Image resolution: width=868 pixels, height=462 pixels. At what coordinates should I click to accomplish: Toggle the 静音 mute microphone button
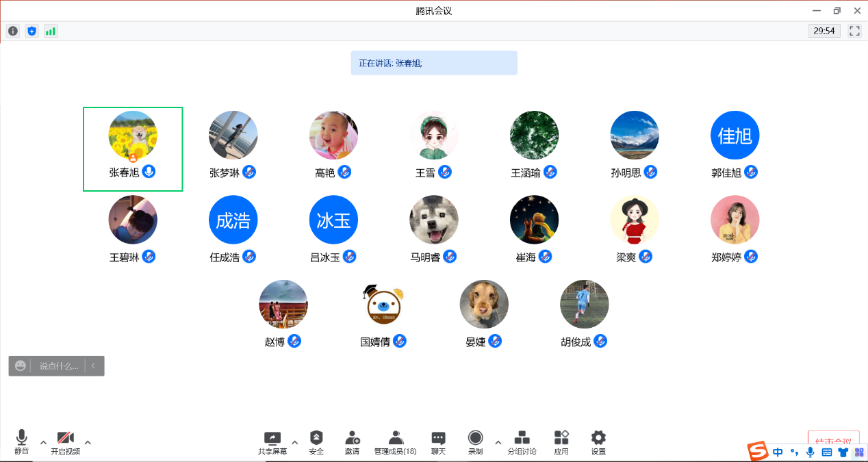point(22,442)
